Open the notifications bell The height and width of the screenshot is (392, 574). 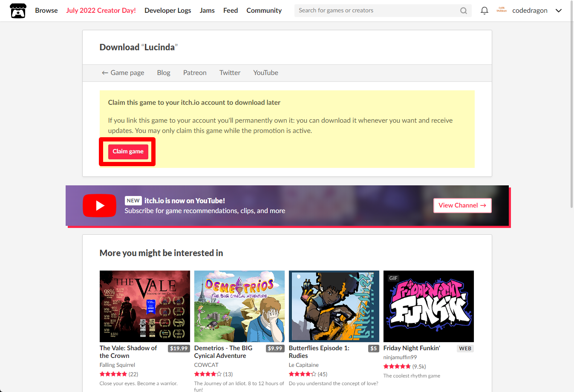(485, 11)
